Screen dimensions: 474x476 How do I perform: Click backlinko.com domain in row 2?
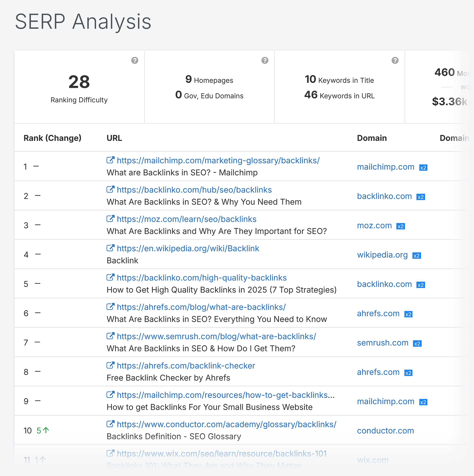[x=384, y=196]
